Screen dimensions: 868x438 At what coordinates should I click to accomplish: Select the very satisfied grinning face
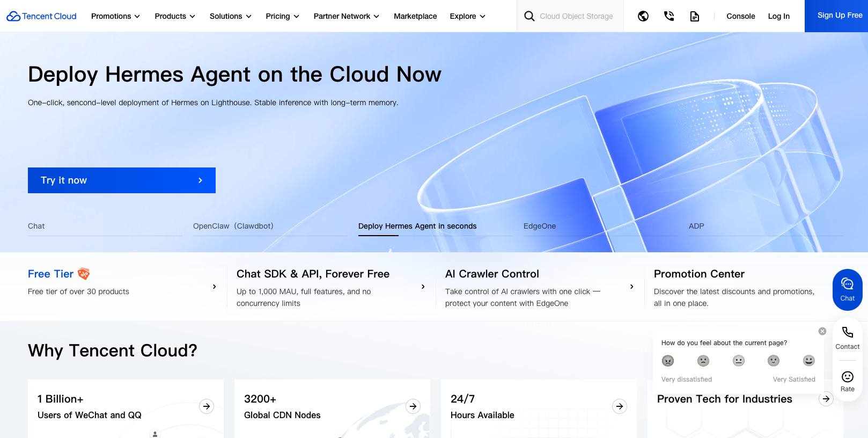pos(809,361)
